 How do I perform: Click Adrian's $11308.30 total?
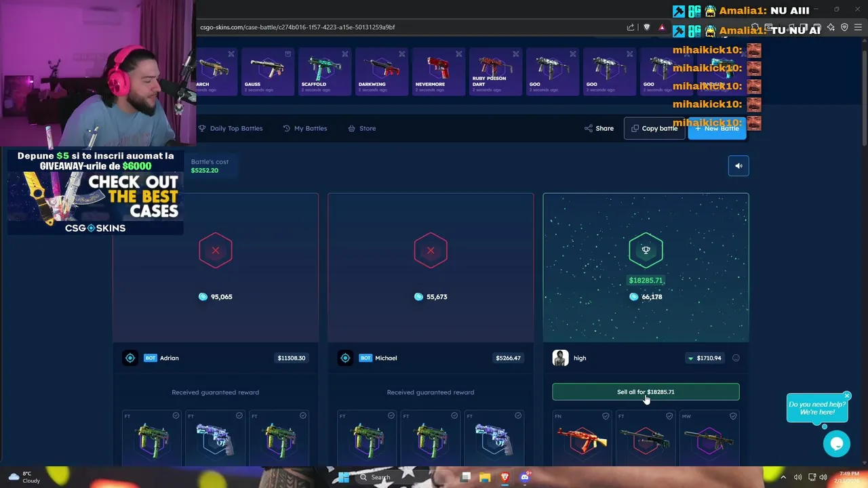tap(291, 358)
